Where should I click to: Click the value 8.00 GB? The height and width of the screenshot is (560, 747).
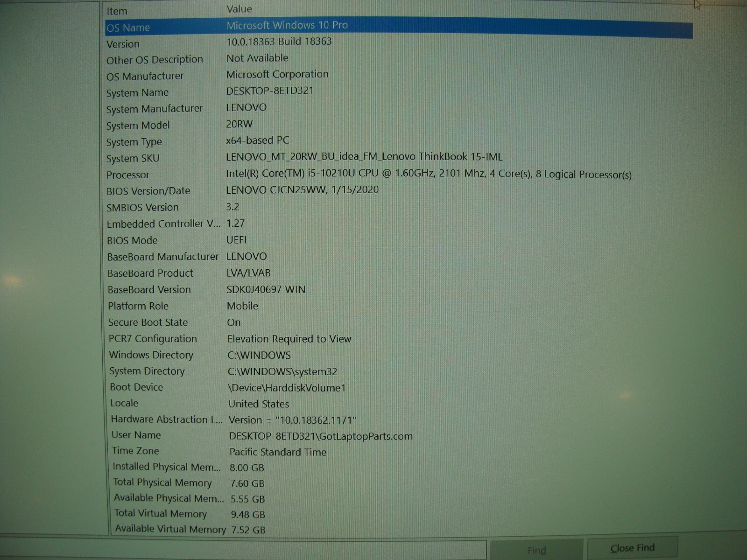pos(247,468)
